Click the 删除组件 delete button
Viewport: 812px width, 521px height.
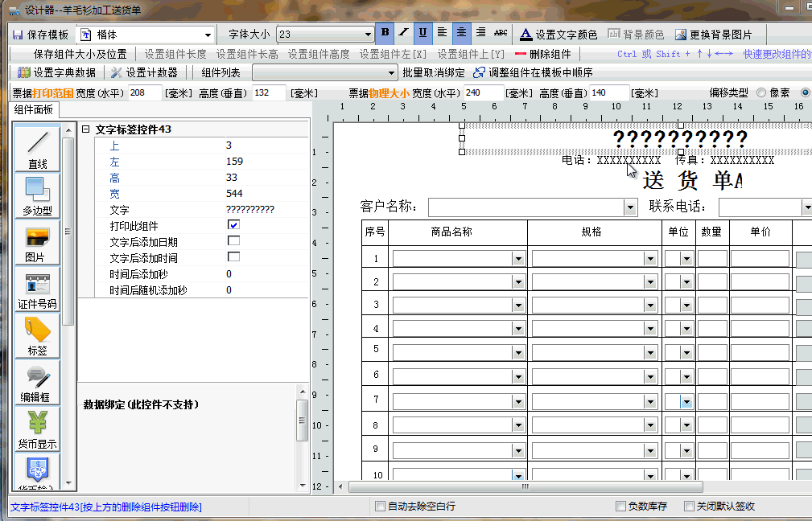[x=542, y=54]
